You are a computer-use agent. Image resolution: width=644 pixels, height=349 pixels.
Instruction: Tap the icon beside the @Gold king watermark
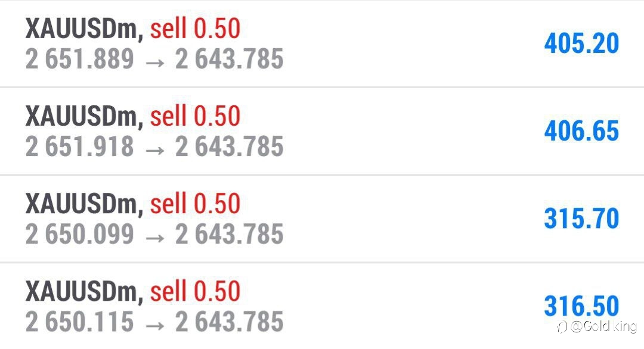click(x=562, y=327)
